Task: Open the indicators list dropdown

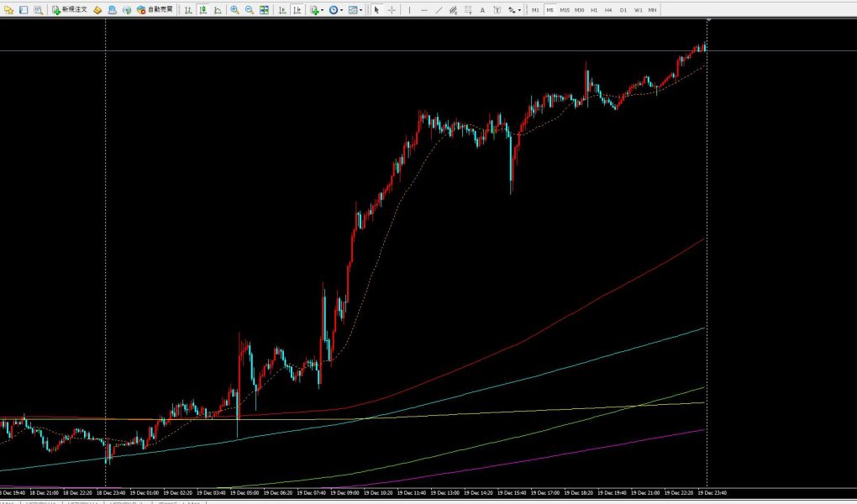Action: [x=316, y=10]
